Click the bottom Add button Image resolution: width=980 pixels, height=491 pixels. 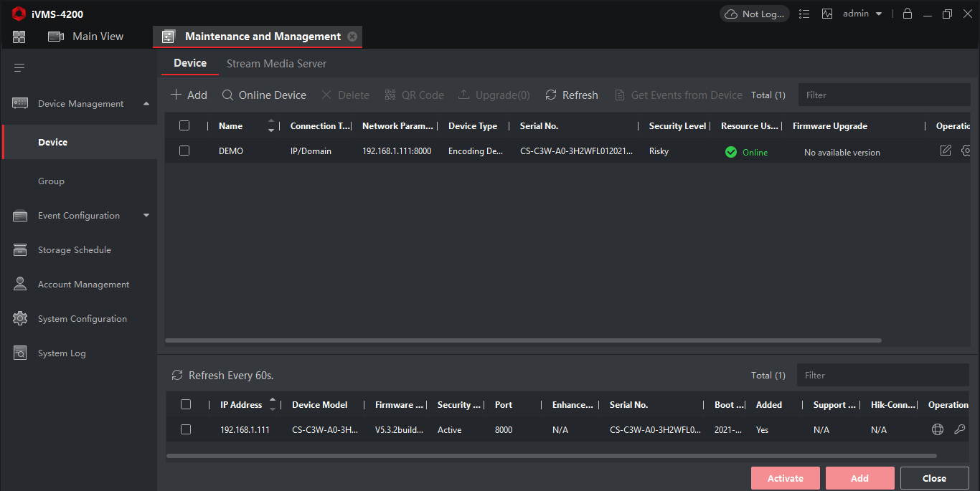[x=860, y=478]
